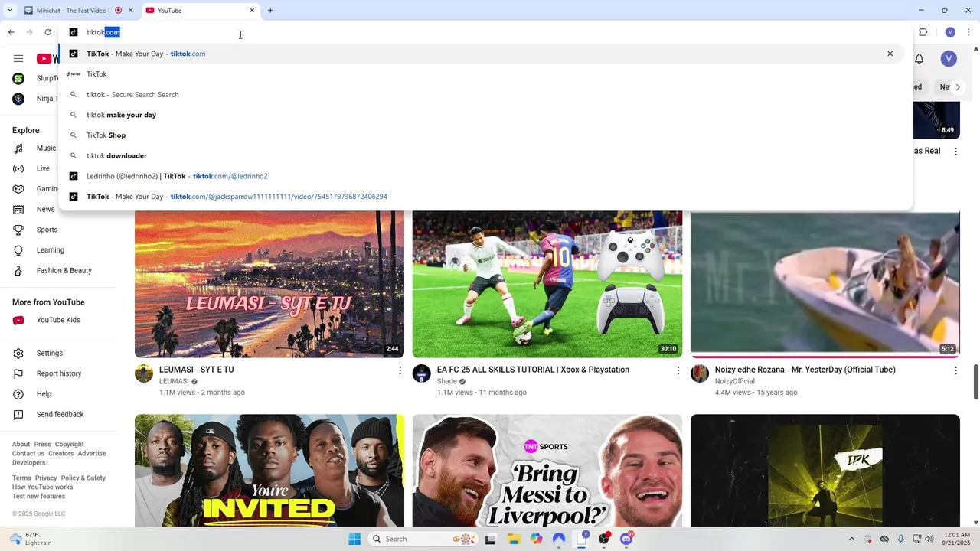Select 'tiktok - Secure Search Search' suggestion

coord(482,94)
